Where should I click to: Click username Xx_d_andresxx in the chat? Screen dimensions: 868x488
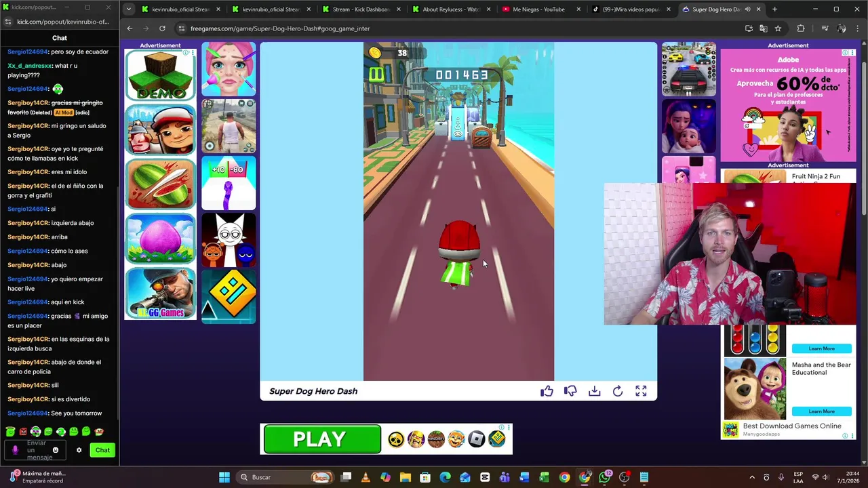pyautogui.click(x=30, y=66)
